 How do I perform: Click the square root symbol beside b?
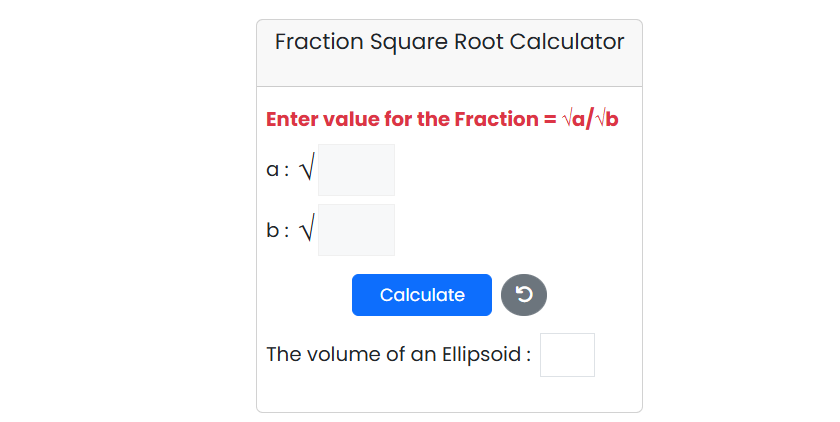pyautogui.click(x=306, y=231)
